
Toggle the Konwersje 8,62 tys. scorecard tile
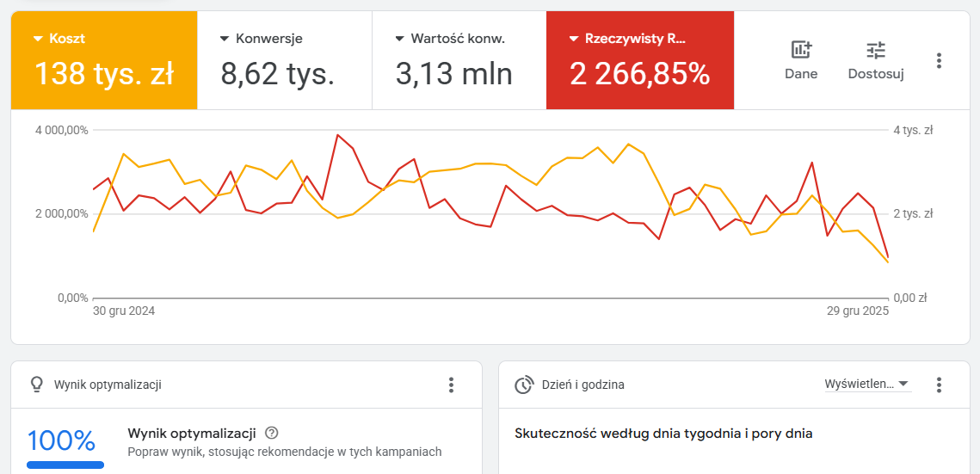pyautogui.click(x=285, y=60)
